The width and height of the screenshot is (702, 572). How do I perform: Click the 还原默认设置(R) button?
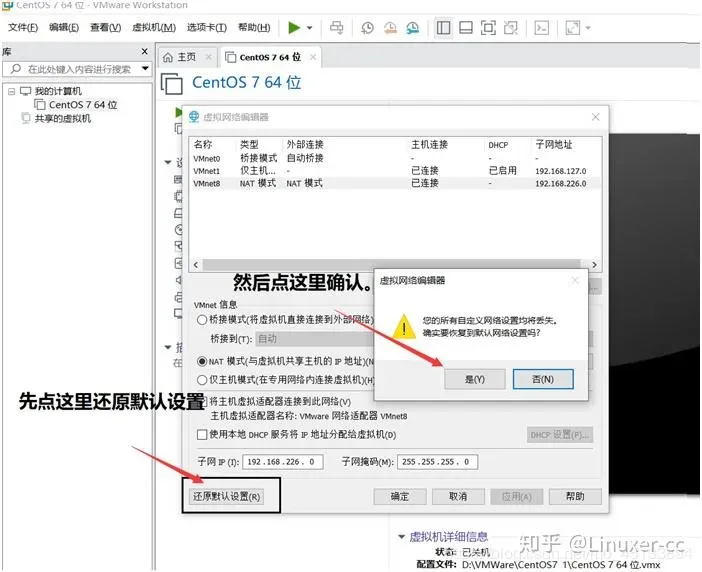pyautogui.click(x=226, y=496)
